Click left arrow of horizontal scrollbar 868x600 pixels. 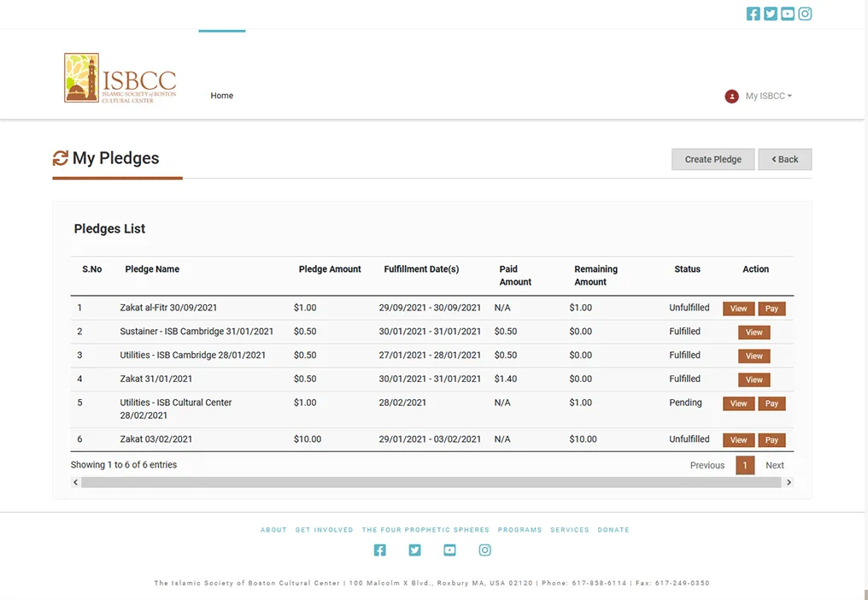pos(76,483)
